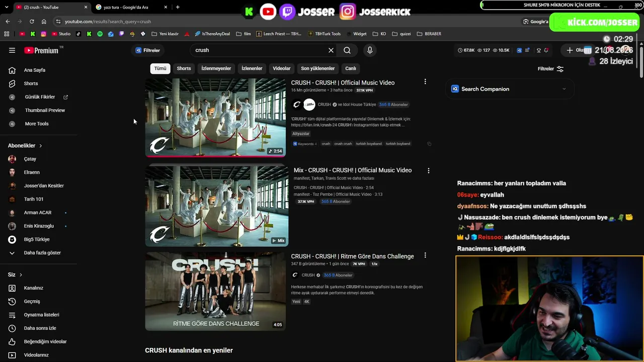Start voice search with the microphone icon

(370, 50)
